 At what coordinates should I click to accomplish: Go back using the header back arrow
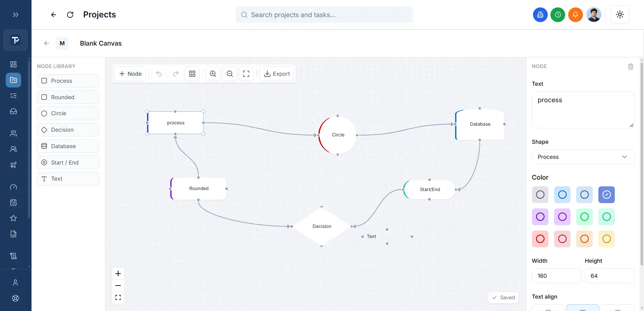[54, 15]
